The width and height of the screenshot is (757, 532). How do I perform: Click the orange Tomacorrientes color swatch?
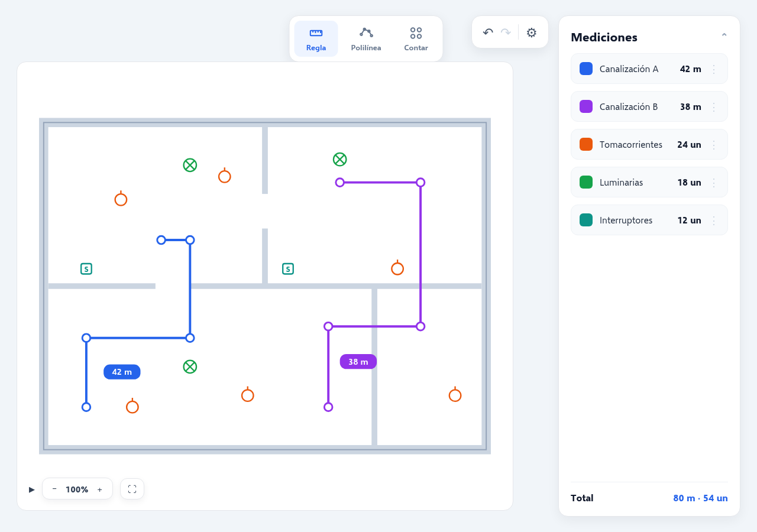pyautogui.click(x=586, y=144)
